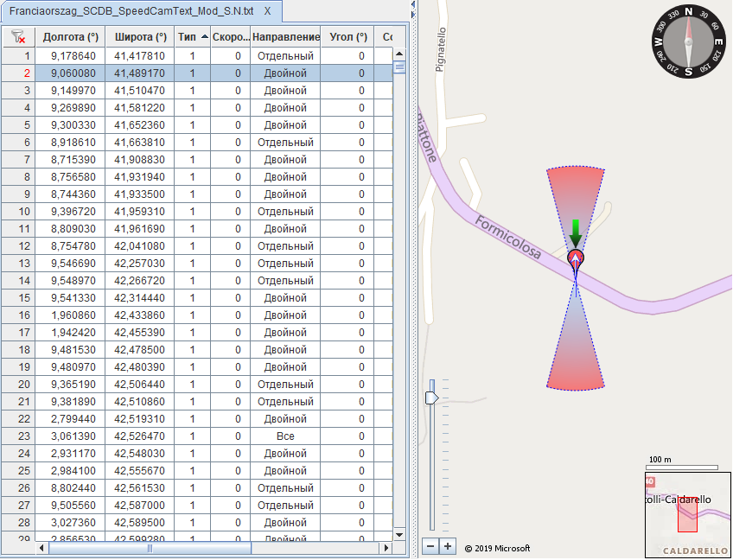Select row number 22 header

[18, 419]
